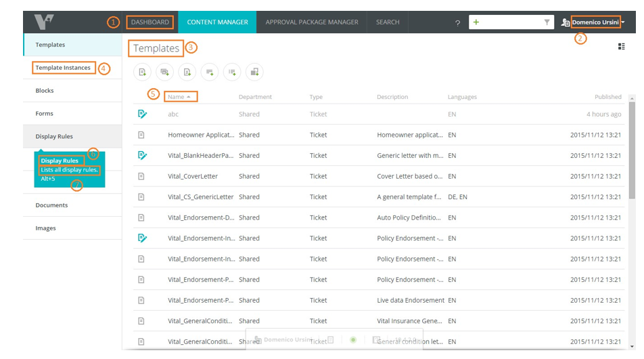Click the edit icon on abc row
This screenshot has width=644, height=359.
tap(142, 114)
